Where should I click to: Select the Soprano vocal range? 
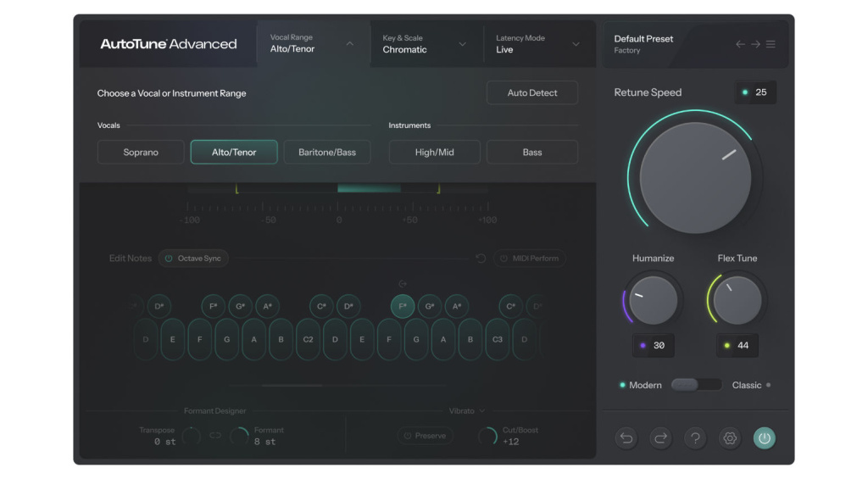coord(141,153)
